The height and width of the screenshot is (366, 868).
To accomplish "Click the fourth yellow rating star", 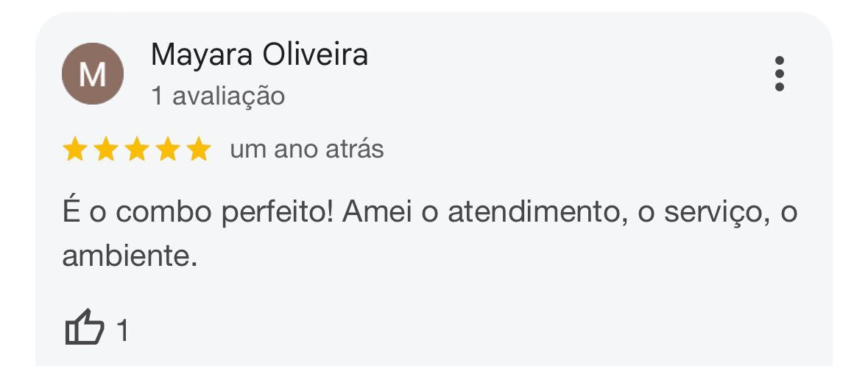I will pos(167,150).
